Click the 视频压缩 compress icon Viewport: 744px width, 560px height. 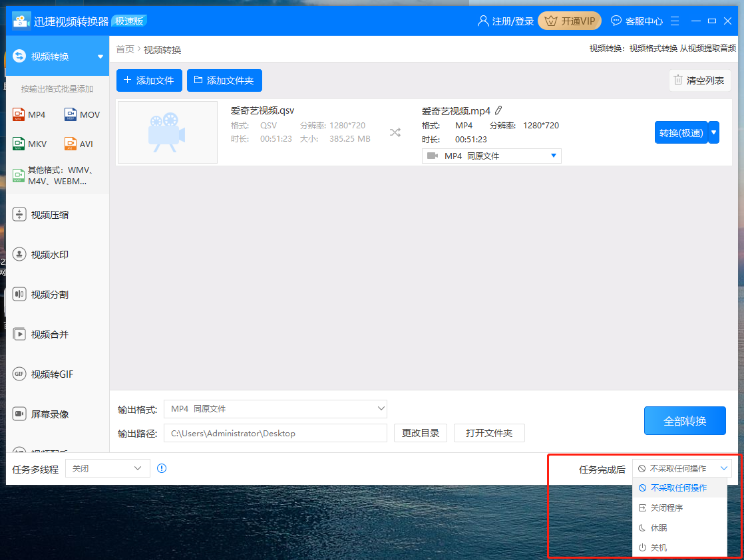(x=19, y=214)
